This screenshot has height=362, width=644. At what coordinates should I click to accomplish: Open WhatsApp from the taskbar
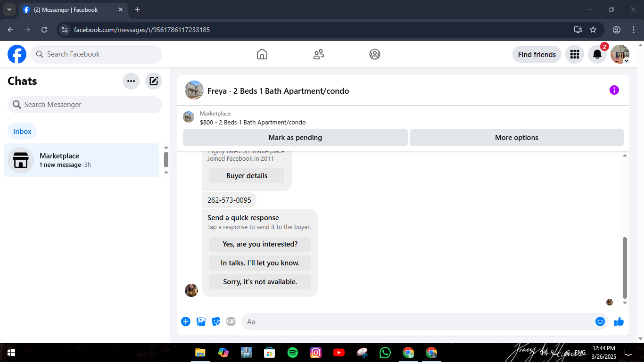[x=385, y=353]
